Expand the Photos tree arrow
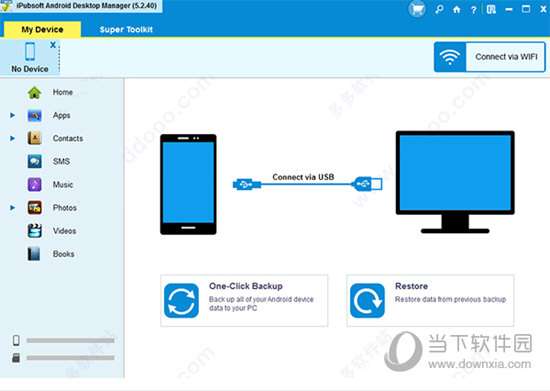 (13, 208)
